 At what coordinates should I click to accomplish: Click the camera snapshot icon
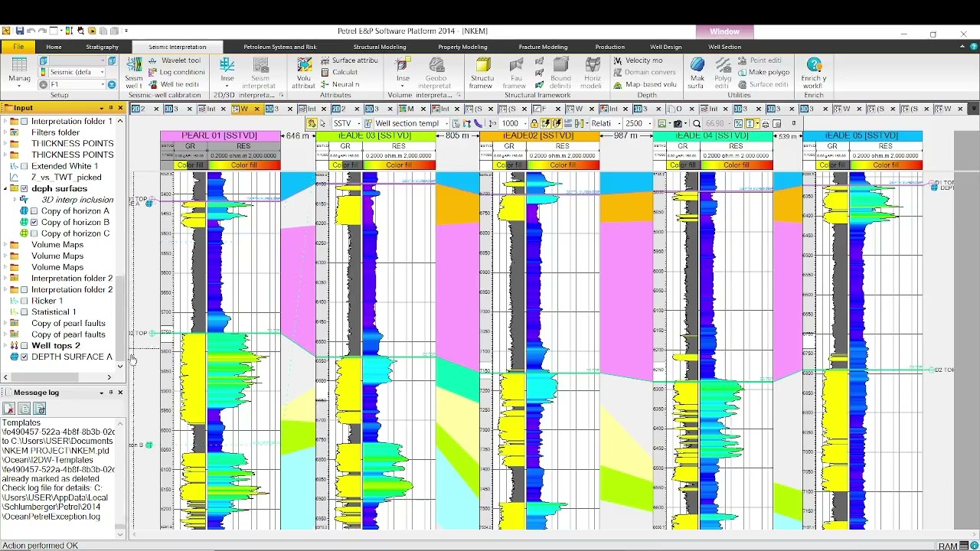(678, 123)
